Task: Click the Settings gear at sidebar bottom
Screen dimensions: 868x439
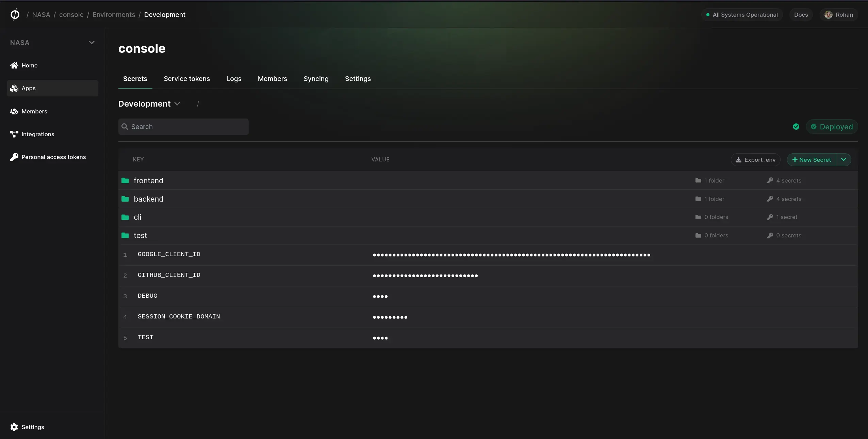Action: pyautogui.click(x=14, y=427)
